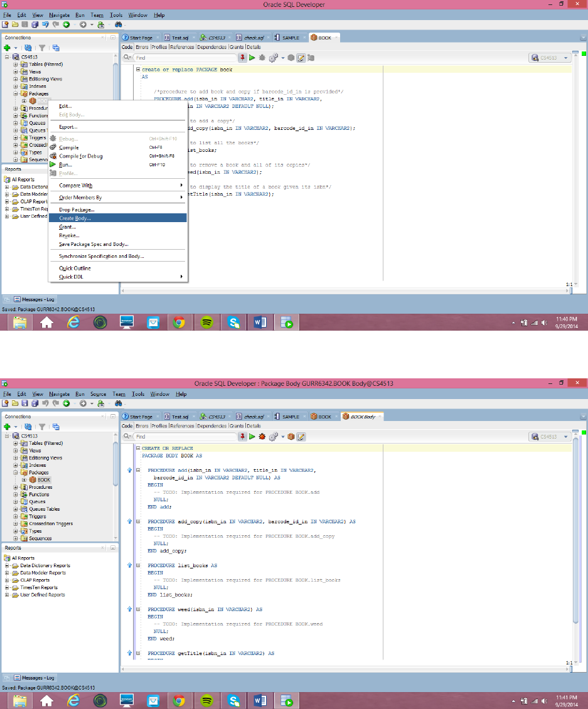Click the Filter funnel icon in Package Body window

(x=42, y=427)
